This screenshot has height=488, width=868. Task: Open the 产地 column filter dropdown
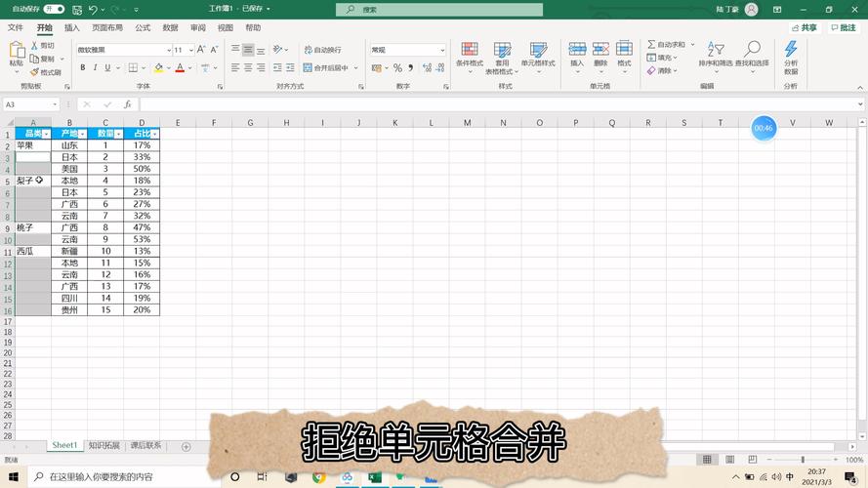pyautogui.click(x=82, y=134)
